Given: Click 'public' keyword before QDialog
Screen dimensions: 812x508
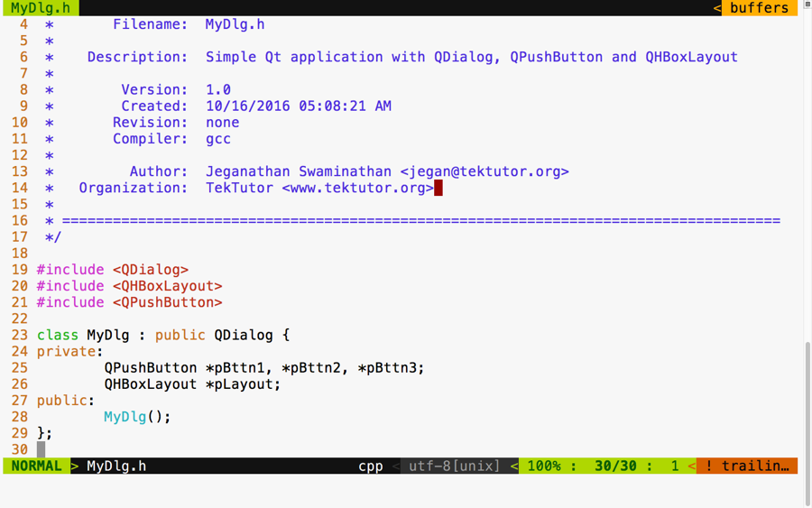Looking at the screenshot, I should coord(180,335).
